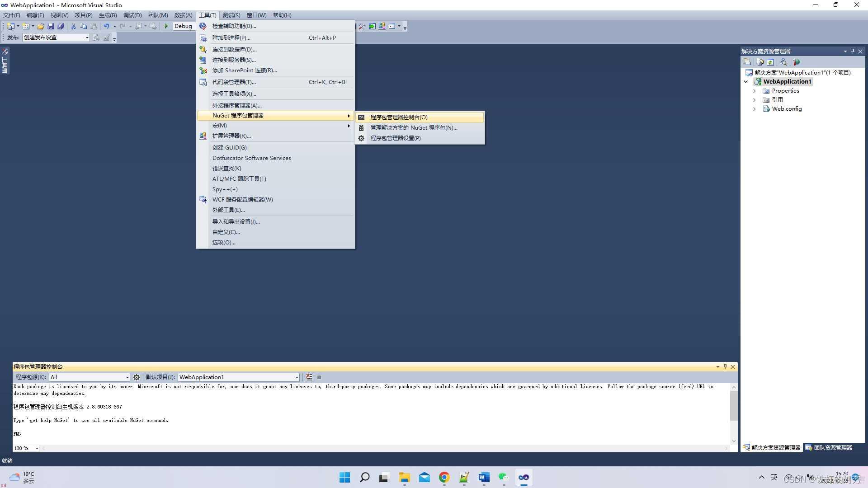Open the Debug configuration dropdown

184,26
